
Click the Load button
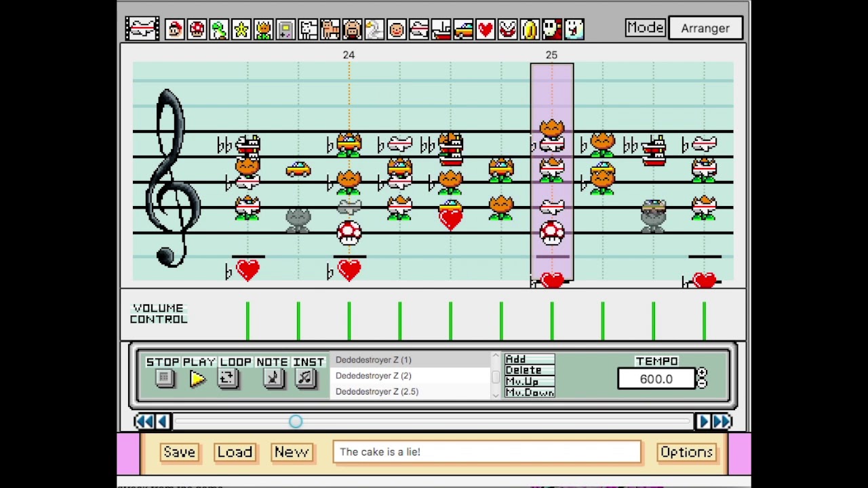tap(235, 452)
